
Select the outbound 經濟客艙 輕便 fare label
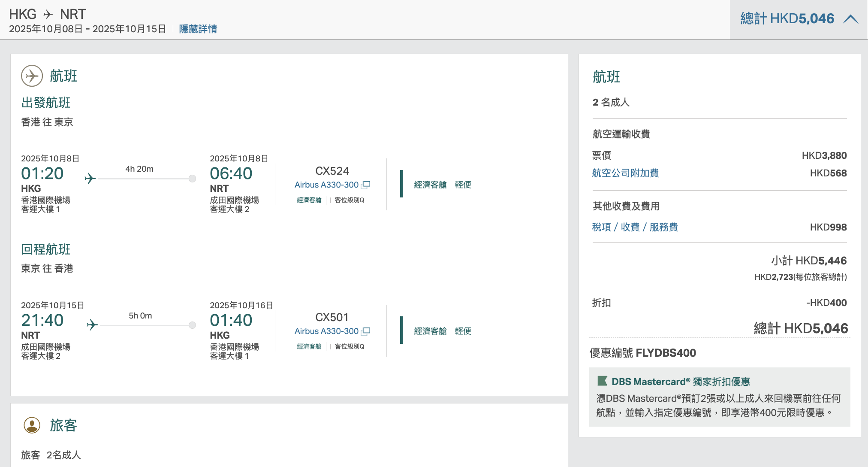pos(443,185)
